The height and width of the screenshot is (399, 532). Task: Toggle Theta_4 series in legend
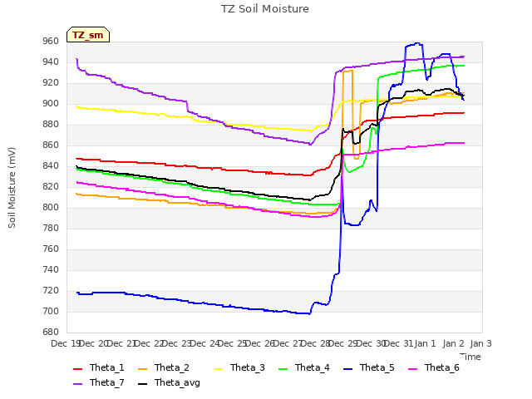[x=304, y=367]
